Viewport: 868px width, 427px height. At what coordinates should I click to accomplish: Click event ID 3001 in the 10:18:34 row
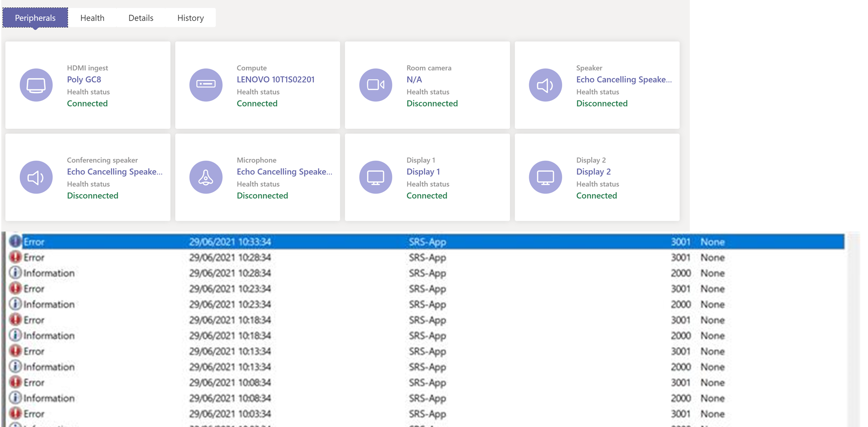(681, 320)
